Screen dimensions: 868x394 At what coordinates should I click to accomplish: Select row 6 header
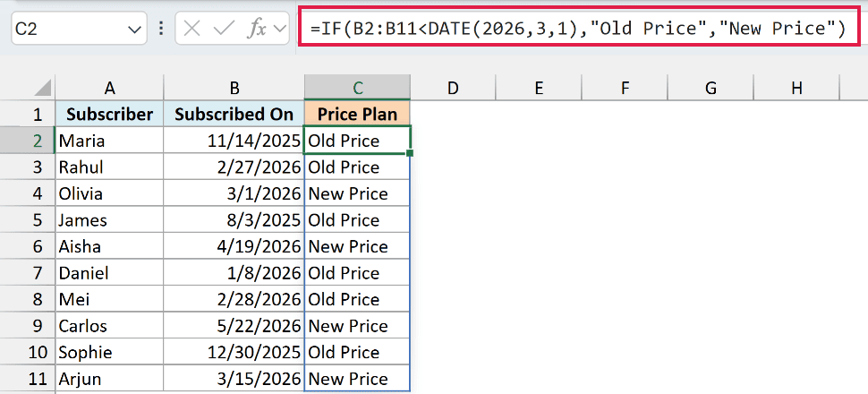pos(28,246)
